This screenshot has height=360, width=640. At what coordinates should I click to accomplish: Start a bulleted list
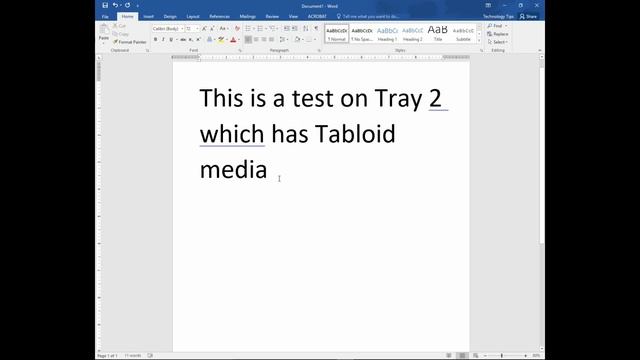[248, 29]
